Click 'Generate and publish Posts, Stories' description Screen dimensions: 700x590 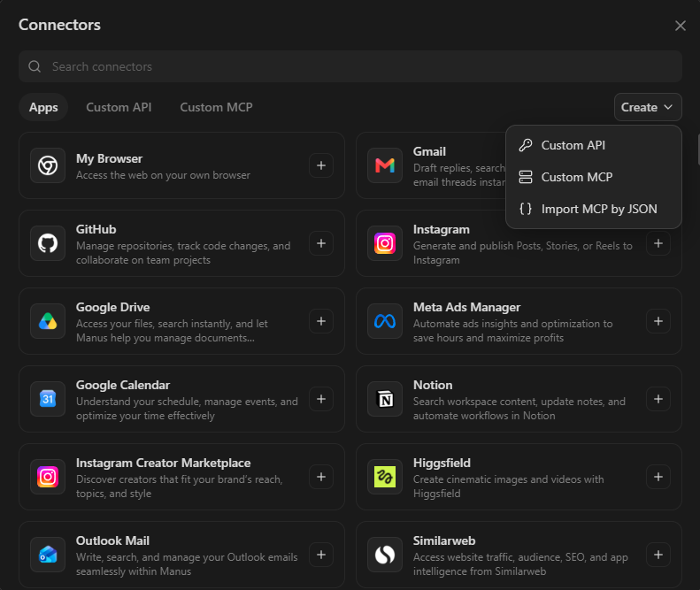tap(523, 253)
